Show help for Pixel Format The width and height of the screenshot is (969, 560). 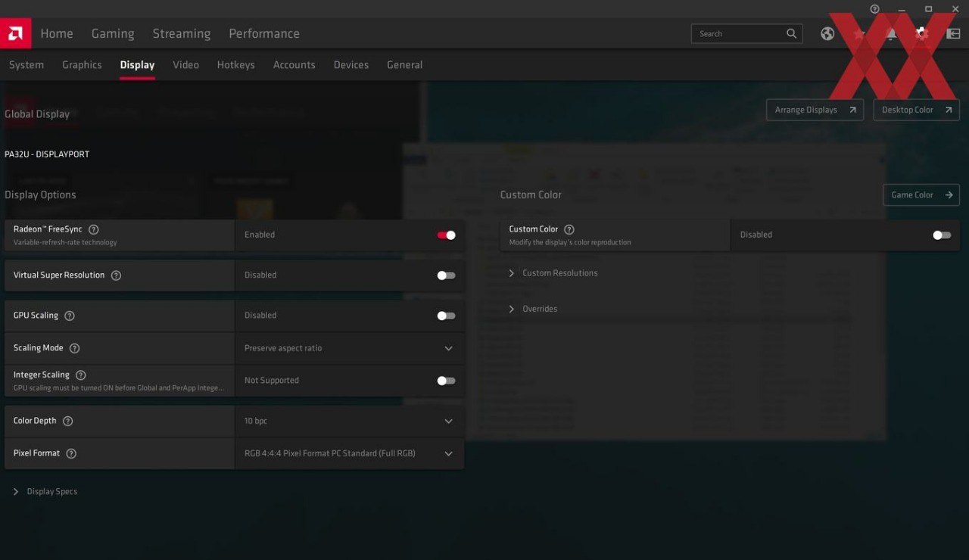click(71, 453)
